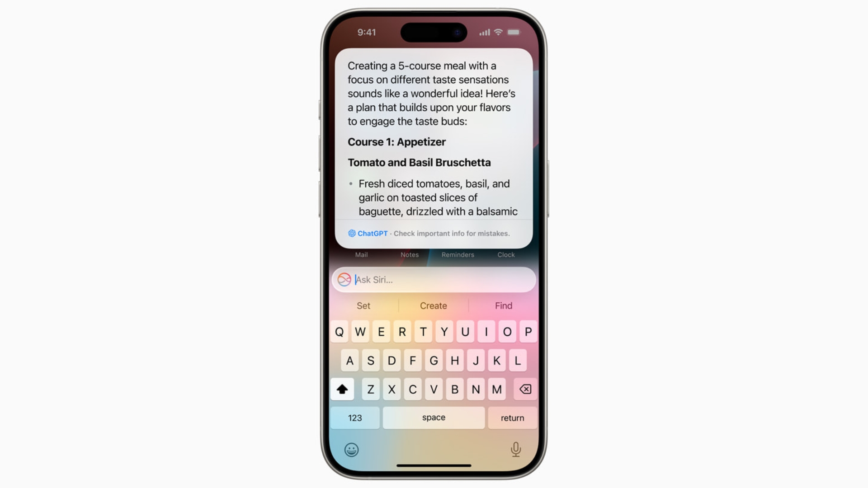Tap the Reminders app icon in dock

pyautogui.click(x=457, y=254)
